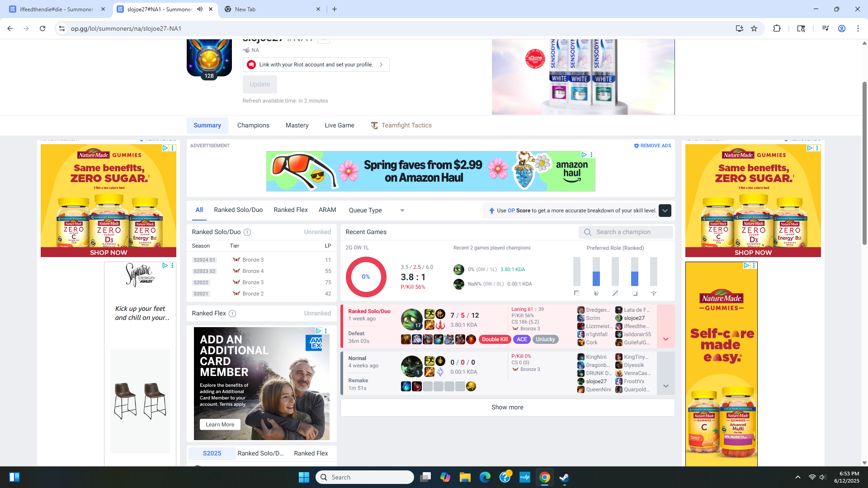Click info icon beside Ranked Flex heading

click(232, 314)
